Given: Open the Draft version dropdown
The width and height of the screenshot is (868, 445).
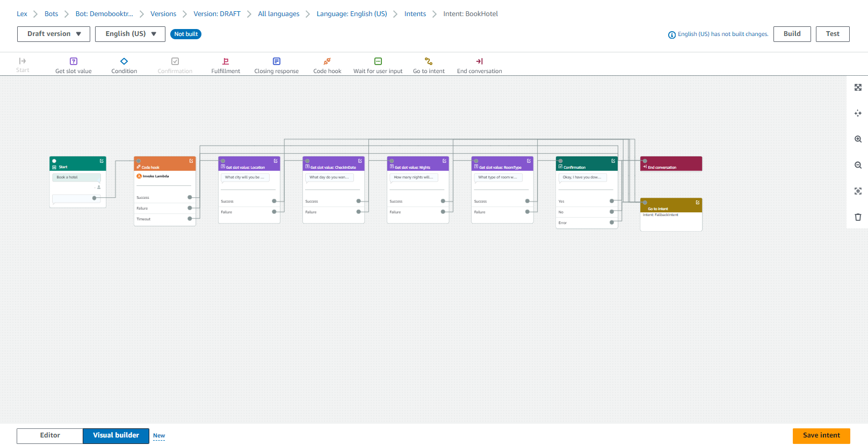Looking at the screenshot, I should 54,34.
